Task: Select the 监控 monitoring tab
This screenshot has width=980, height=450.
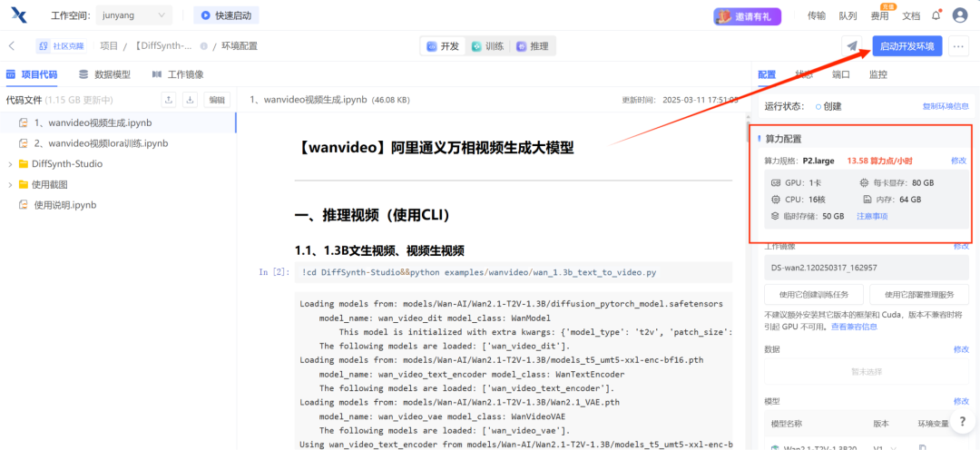Action: click(877, 74)
